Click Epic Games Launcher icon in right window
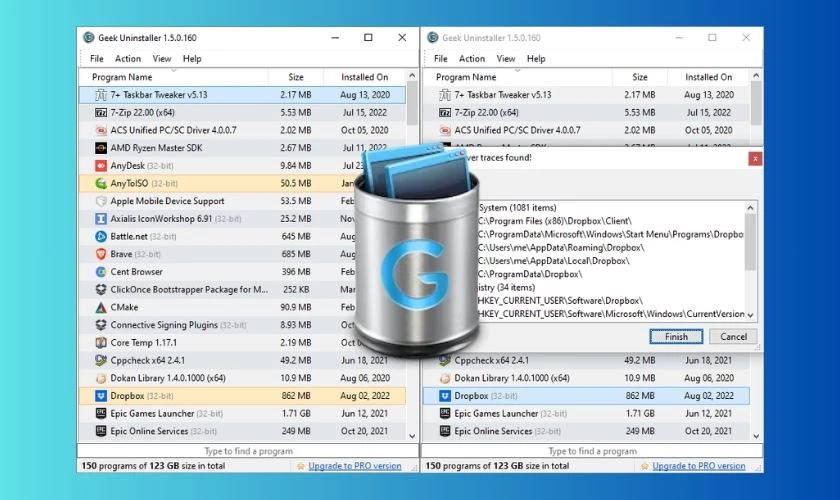Viewport: 840px width, 500px height. (445, 413)
